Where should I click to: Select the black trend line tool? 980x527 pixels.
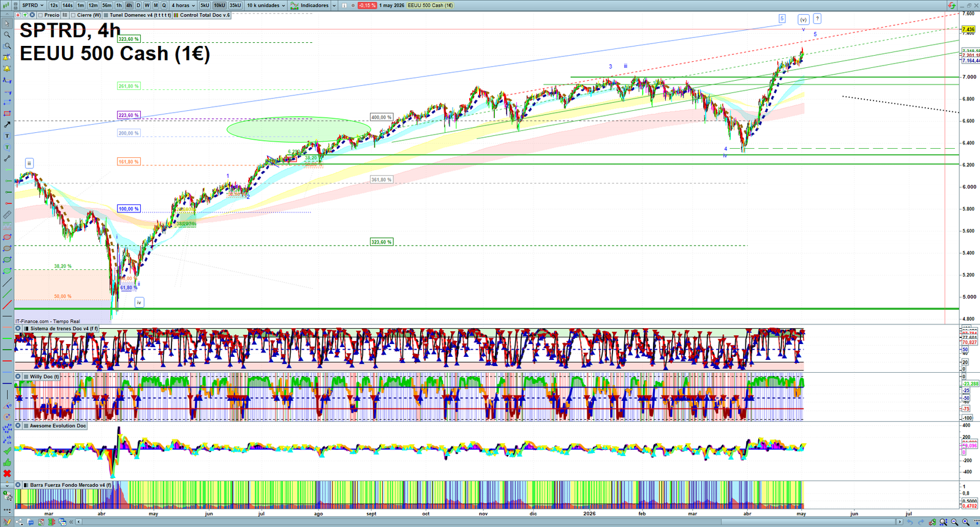tap(7, 282)
